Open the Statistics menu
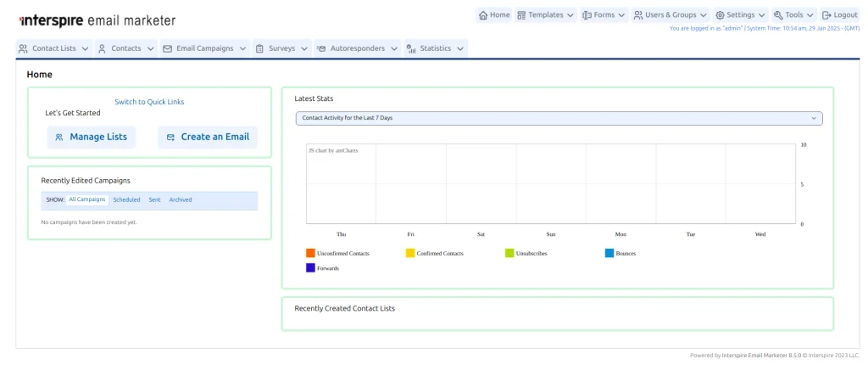868x376 pixels. [436, 48]
